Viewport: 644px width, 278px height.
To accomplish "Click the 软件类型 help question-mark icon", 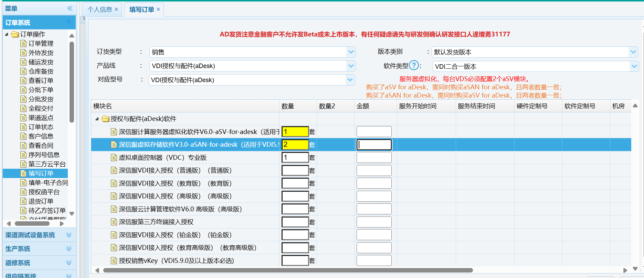I will 414,65.
